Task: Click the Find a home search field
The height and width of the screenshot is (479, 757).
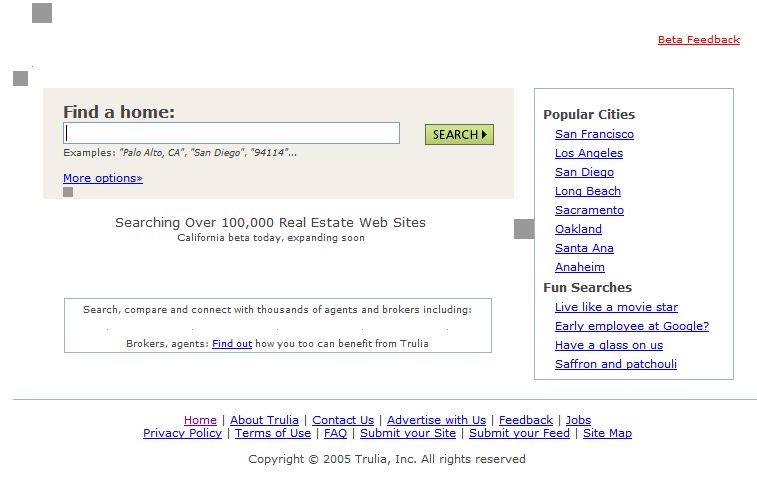Action: click(231, 133)
